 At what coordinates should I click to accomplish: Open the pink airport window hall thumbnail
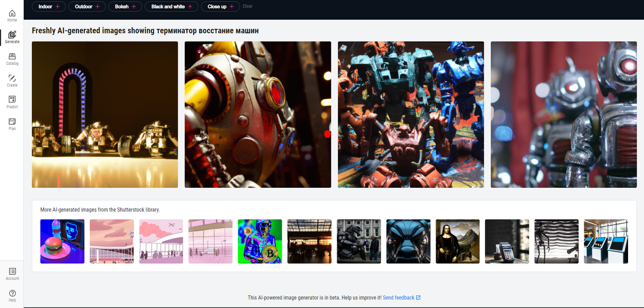210,241
